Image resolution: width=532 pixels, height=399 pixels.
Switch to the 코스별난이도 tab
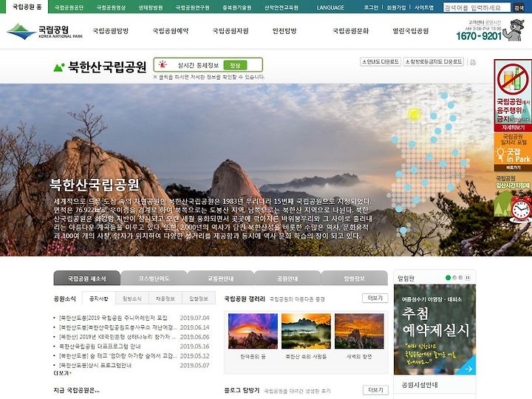[154, 279]
